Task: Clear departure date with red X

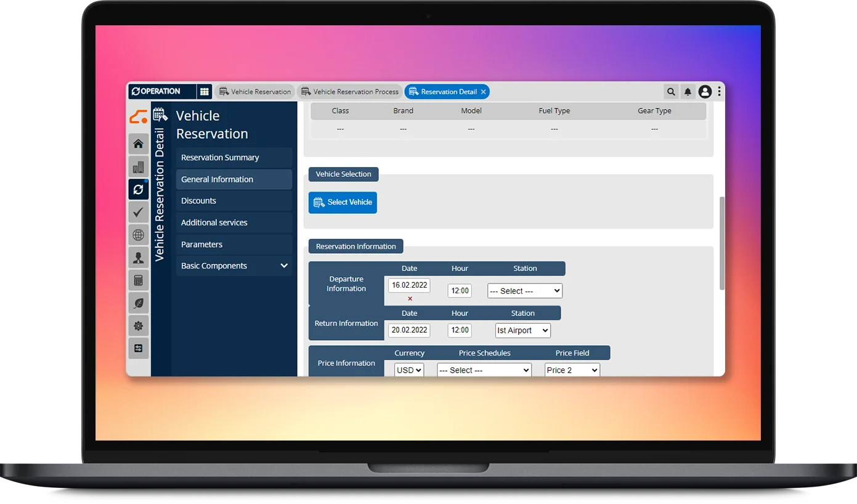Action: 410,299
